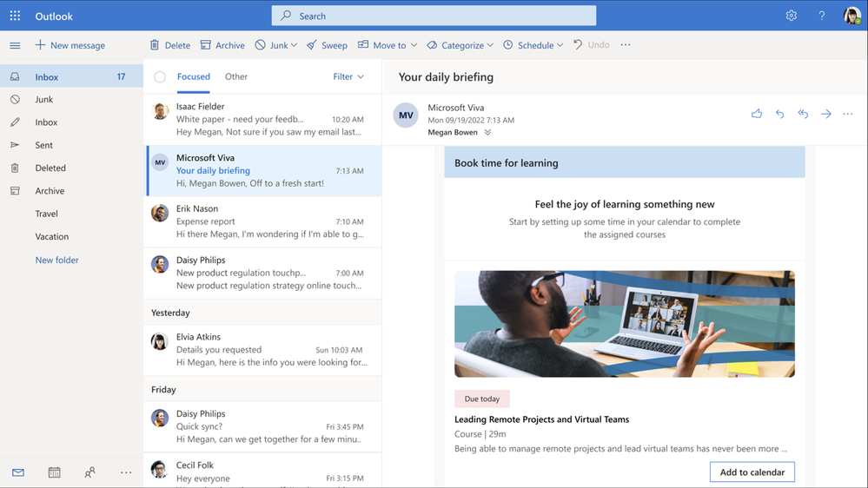Click the Move to toolbar icon

pos(363,45)
